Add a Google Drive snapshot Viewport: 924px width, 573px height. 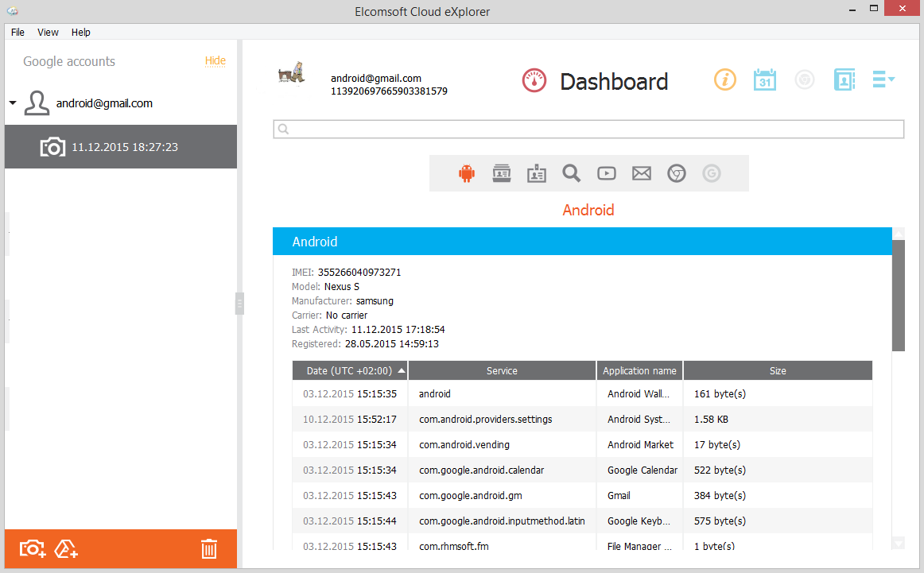coord(66,549)
